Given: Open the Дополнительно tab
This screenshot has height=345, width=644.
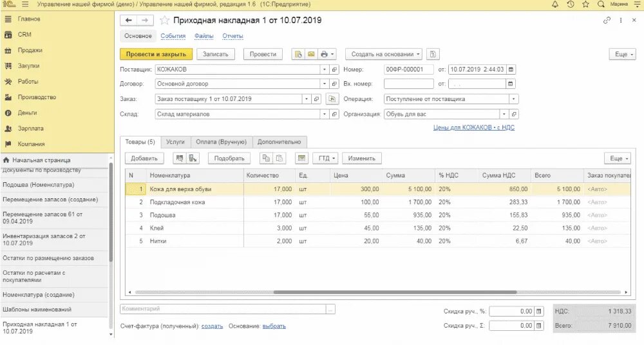Looking at the screenshot, I should pyautogui.click(x=279, y=142).
